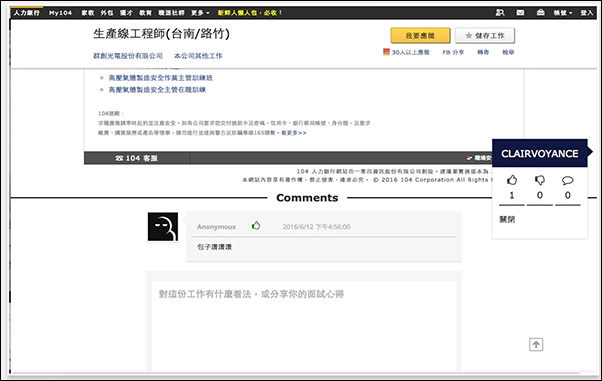Click the thumbs-down icon in Clairvoyance panel
Viewport: 602px width, 381px height.
point(540,180)
